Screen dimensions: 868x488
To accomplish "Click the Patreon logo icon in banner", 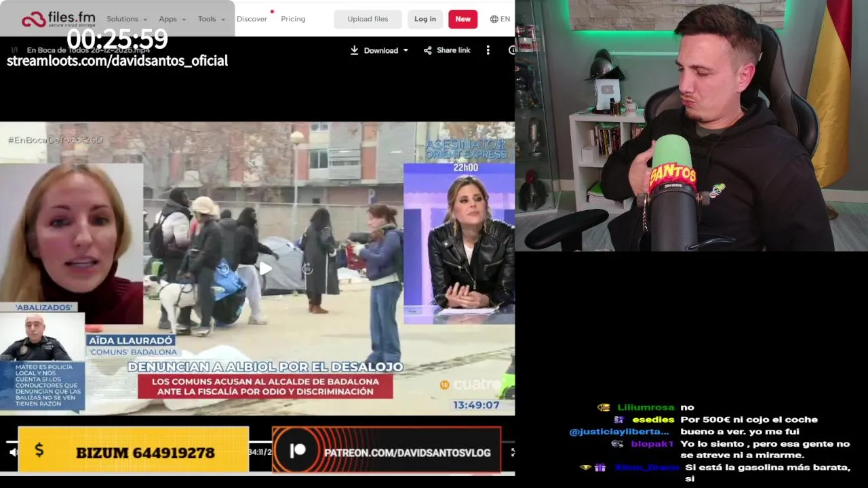I will coord(298,451).
